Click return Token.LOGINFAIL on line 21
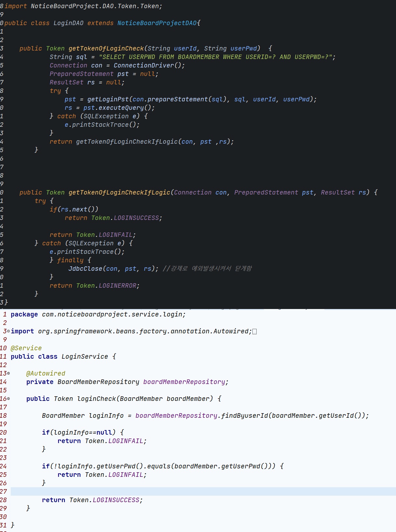The height and width of the screenshot is (532, 396). (102, 441)
